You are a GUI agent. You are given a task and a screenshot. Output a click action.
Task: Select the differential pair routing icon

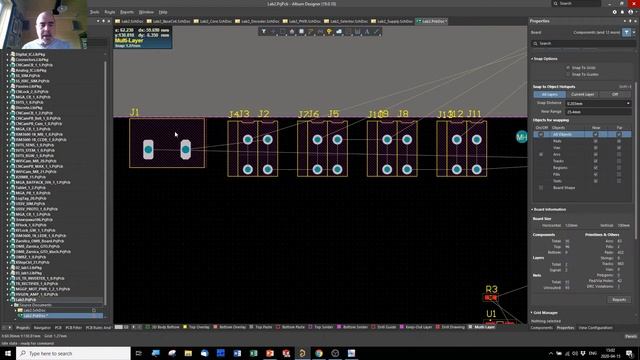pyautogui.click(x=320, y=31)
